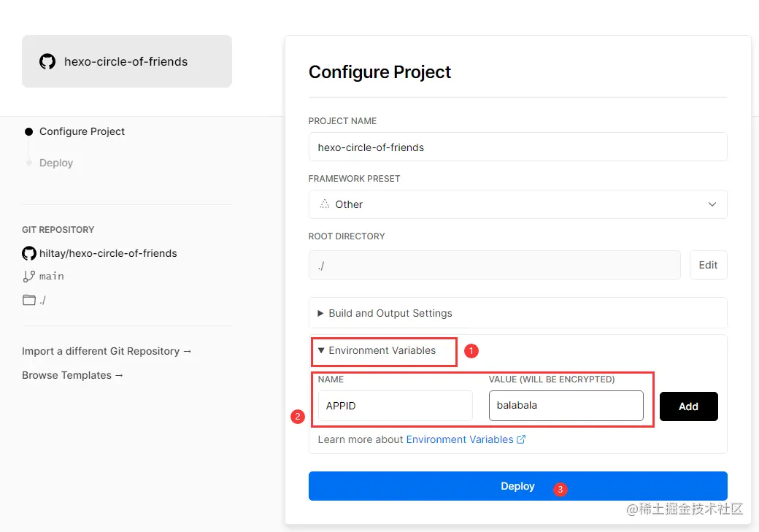The height and width of the screenshot is (532, 759).
Task: Click the VALUE field containing balabala
Action: point(566,406)
